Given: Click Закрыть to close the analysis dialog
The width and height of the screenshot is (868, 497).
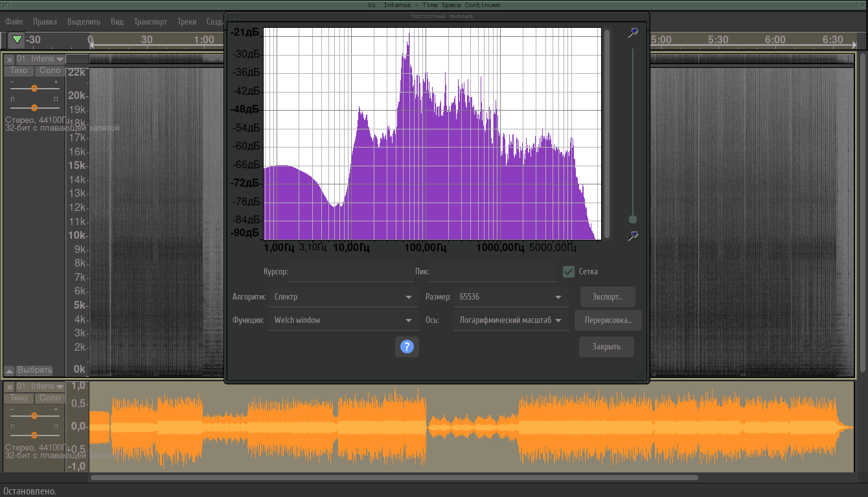Looking at the screenshot, I should point(606,347).
